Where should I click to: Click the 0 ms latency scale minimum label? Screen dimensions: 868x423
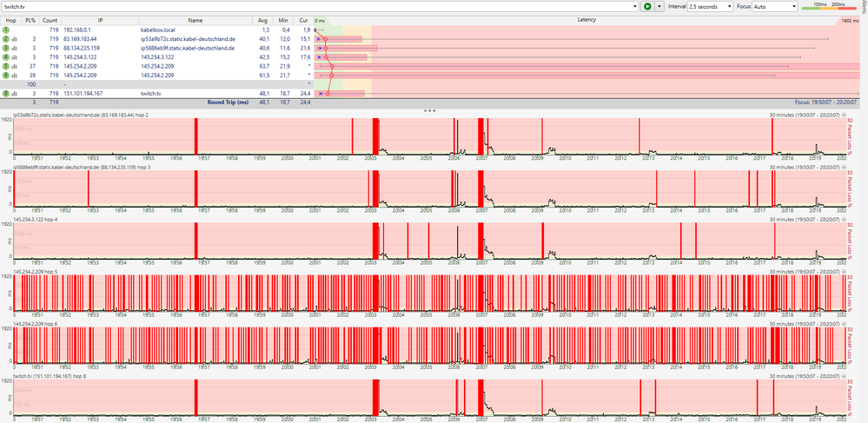tap(320, 21)
